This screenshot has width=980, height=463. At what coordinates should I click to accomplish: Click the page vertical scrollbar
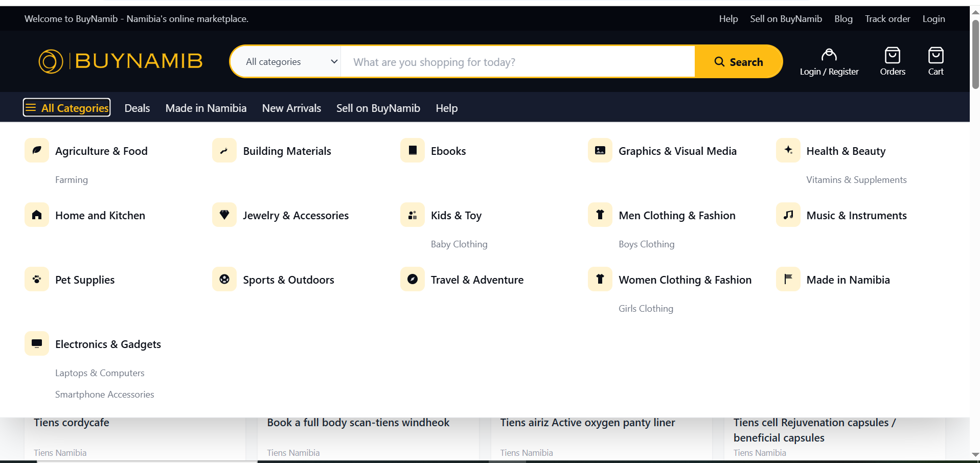(975, 54)
